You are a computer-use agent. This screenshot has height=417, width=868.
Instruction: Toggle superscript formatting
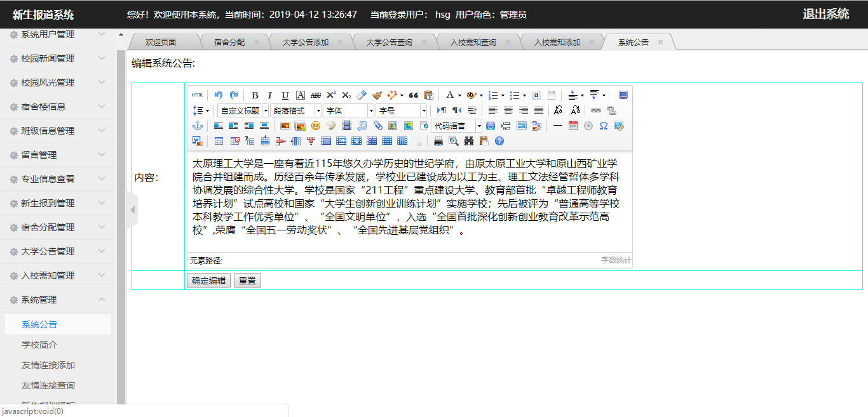coord(331,95)
